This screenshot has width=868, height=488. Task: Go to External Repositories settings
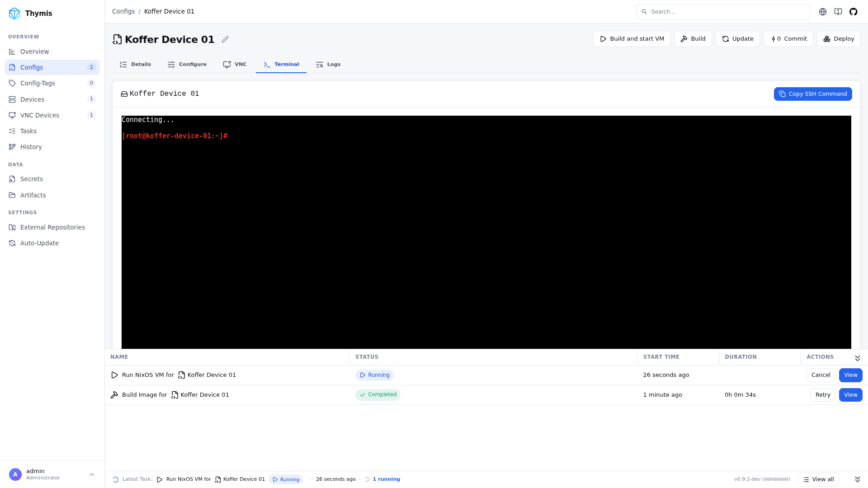(x=52, y=227)
